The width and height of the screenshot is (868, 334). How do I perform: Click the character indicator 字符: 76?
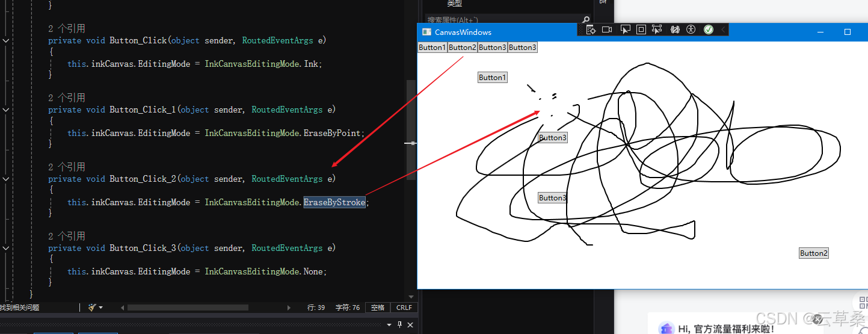(348, 308)
